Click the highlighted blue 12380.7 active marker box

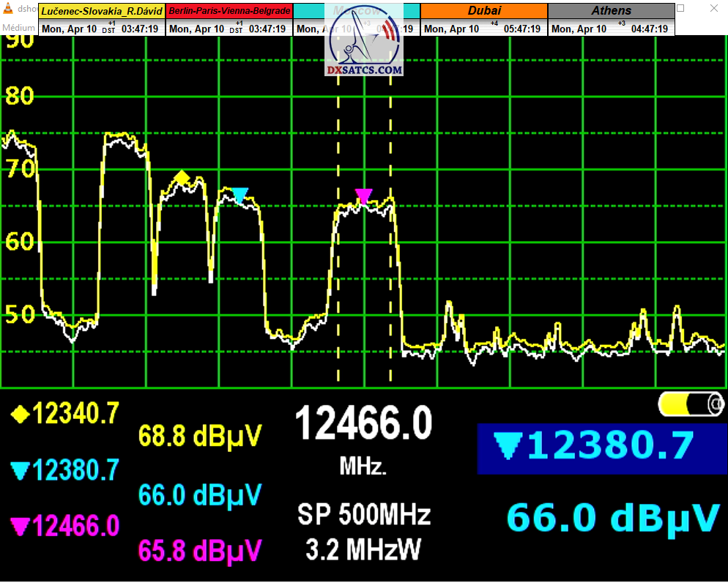(595, 447)
